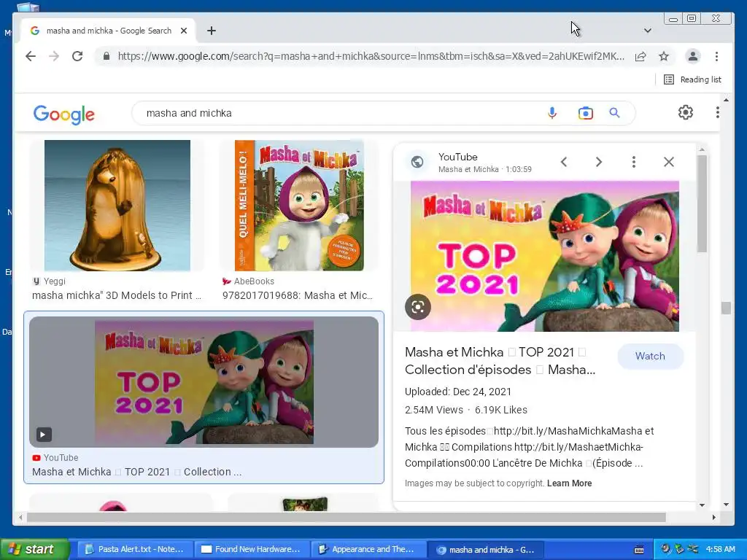
Task: Click the Watch button
Action: [650, 356]
